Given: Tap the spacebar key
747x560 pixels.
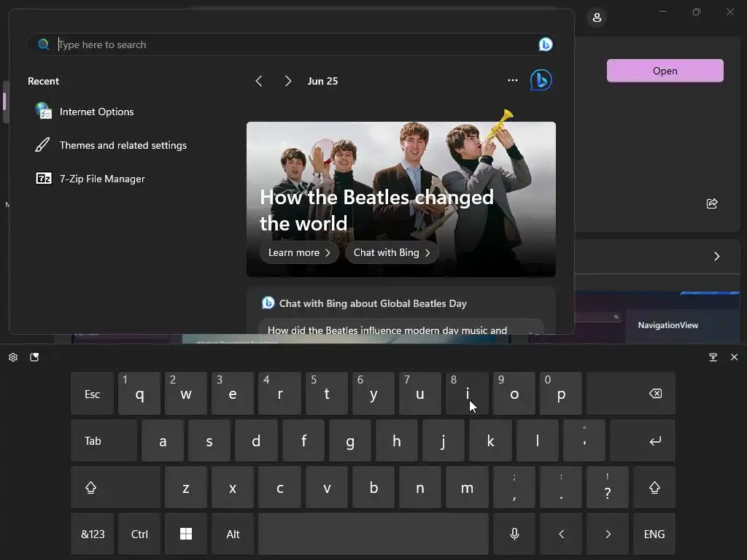Looking at the screenshot, I should pos(373,534).
